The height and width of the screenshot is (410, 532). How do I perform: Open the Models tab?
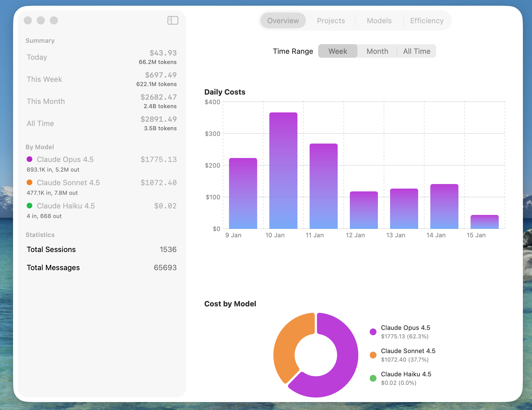click(x=379, y=20)
